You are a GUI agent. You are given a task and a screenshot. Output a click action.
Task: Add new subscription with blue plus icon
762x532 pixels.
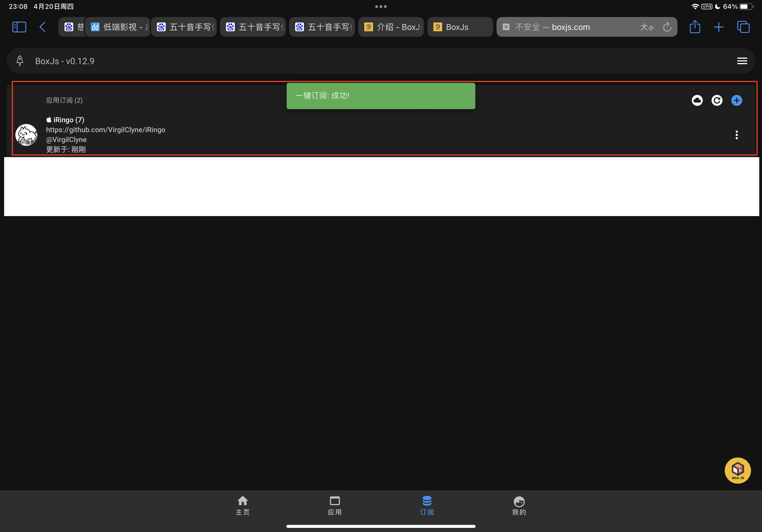coord(736,100)
